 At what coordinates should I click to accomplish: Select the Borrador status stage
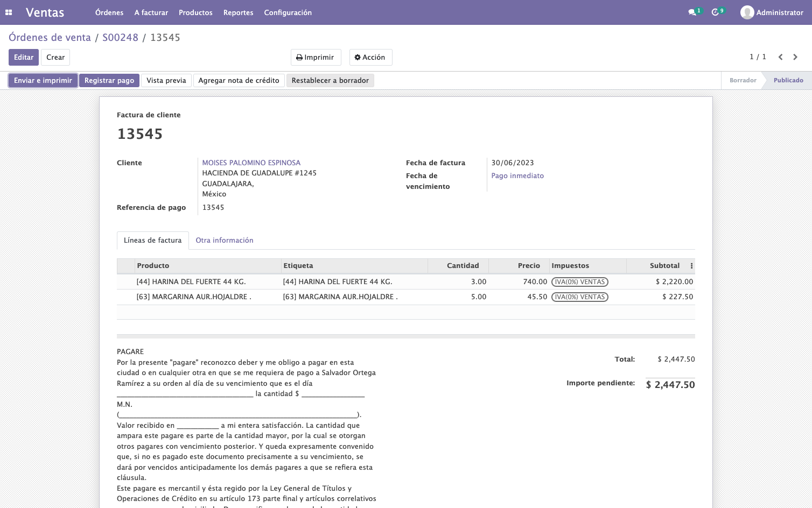pos(743,81)
